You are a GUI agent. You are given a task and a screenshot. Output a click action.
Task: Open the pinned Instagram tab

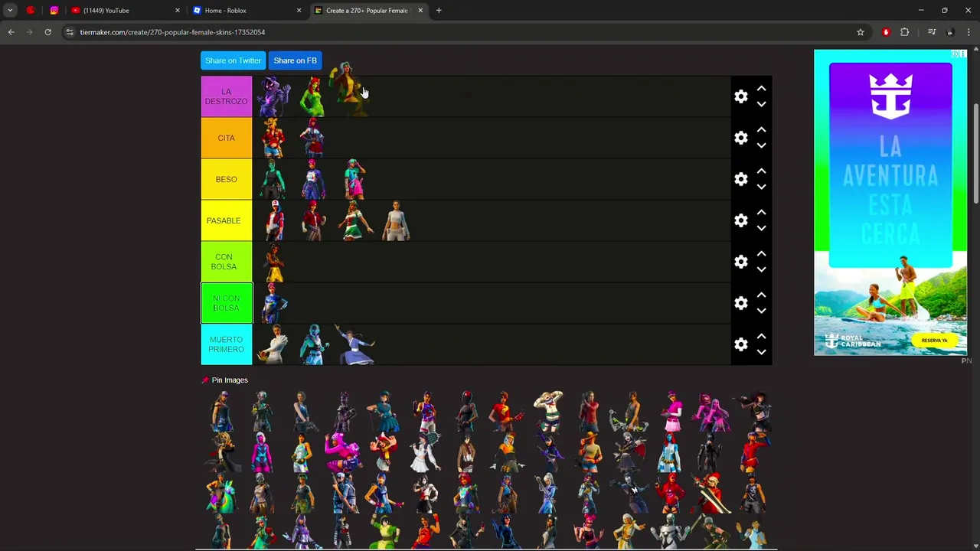54,11
